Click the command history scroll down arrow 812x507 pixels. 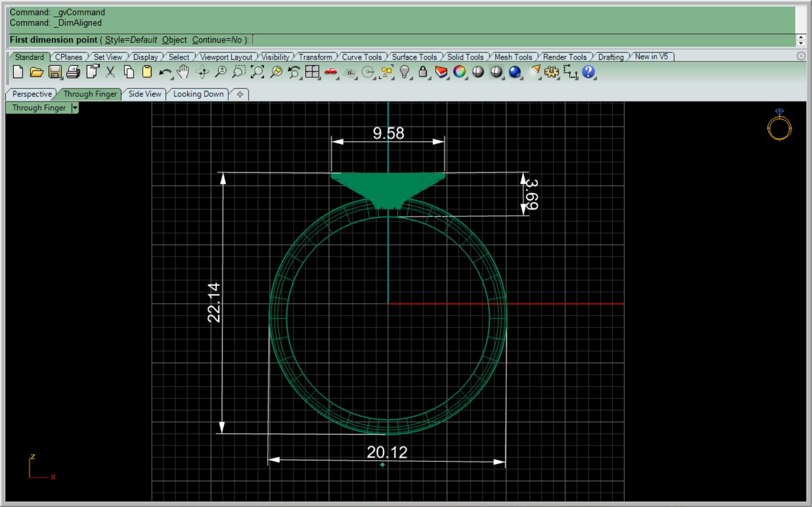tap(801, 43)
